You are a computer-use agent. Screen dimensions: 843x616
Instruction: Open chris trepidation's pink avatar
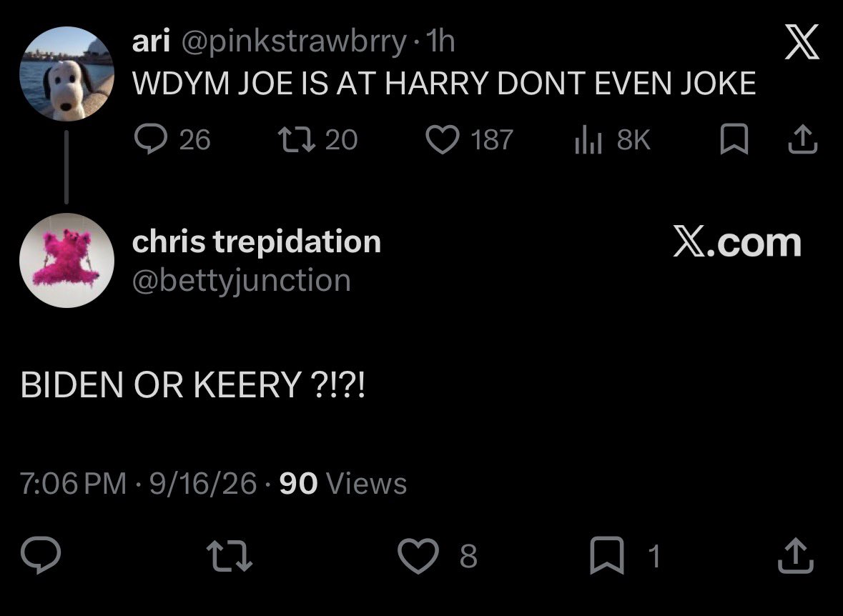pyautogui.click(x=66, y=260)
